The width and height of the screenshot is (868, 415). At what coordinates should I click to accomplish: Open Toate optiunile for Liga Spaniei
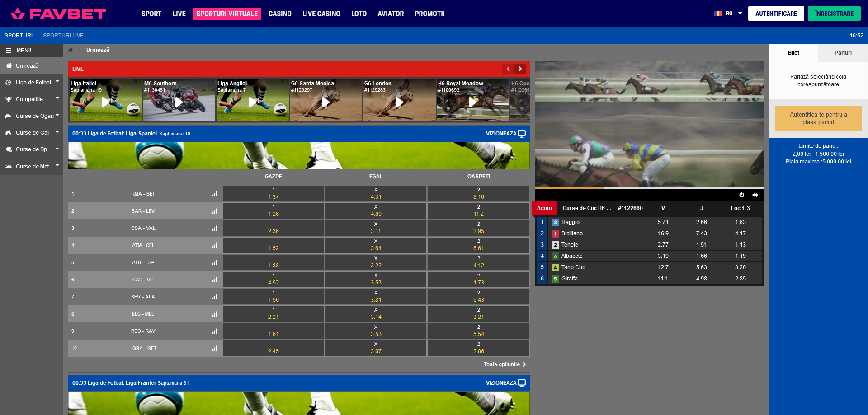pyautogui.click(x=505, y=364)
